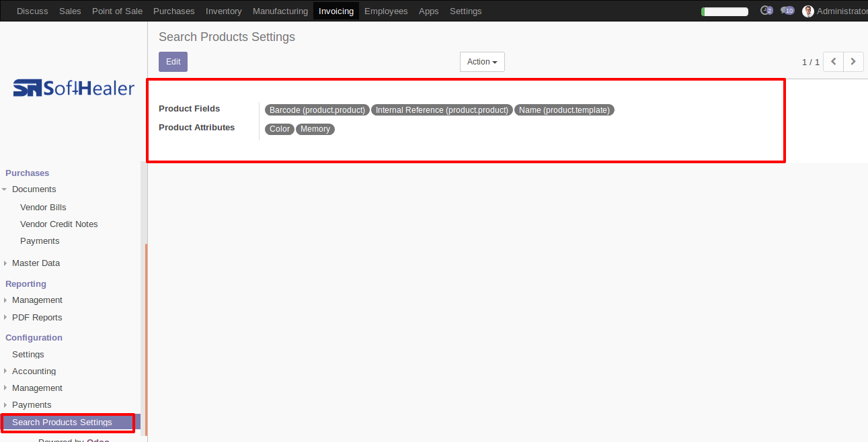Click the Configuration section header
Screen dimensions: 868x442
tap(34, 338)
